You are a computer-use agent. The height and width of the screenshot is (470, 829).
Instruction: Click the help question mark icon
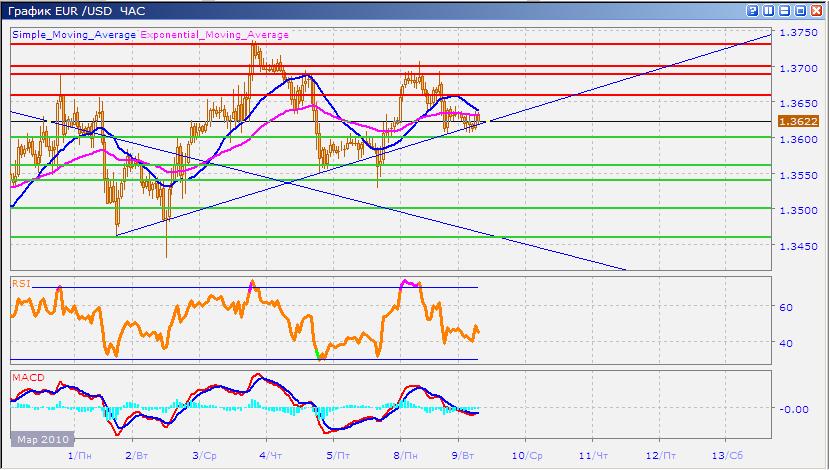point(753,10)
